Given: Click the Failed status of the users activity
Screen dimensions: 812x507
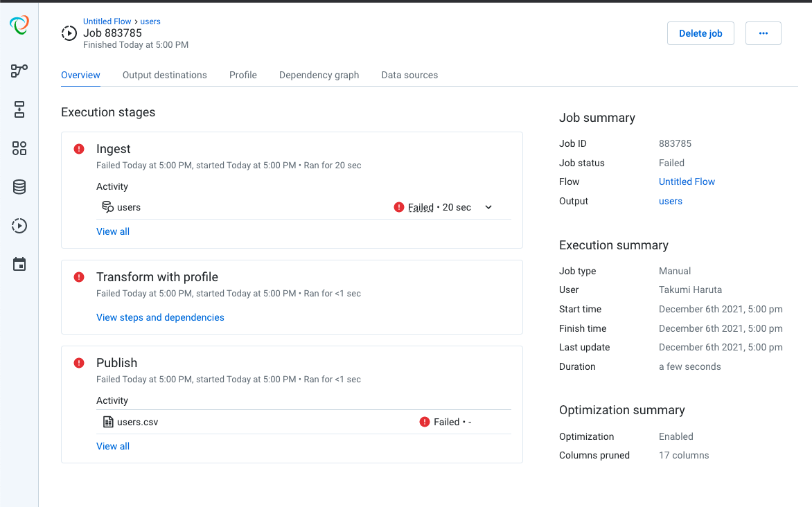Looking at the screenshot, I should coord(421,206).
